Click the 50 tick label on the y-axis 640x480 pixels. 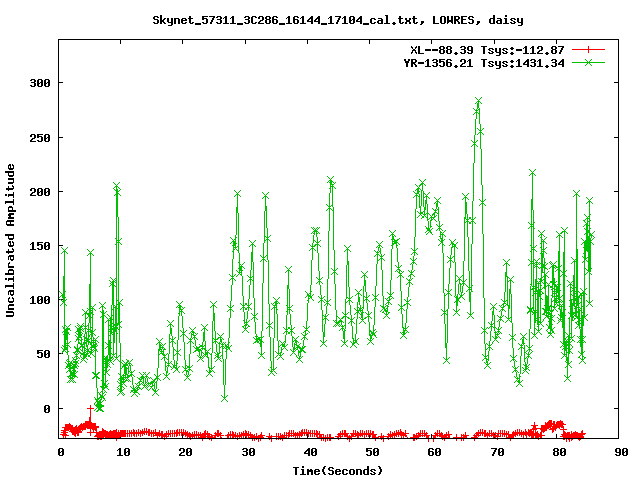click(44, 354)
